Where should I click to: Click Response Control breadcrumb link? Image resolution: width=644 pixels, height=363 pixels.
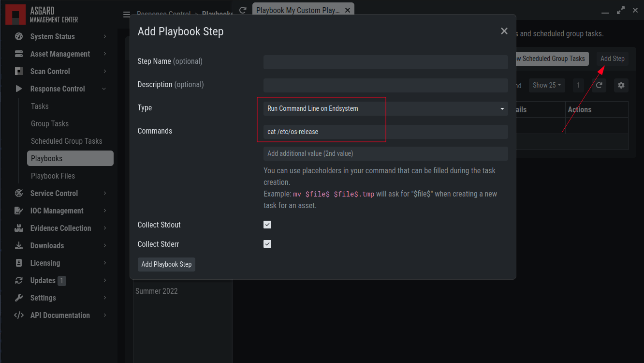point(163,14)
